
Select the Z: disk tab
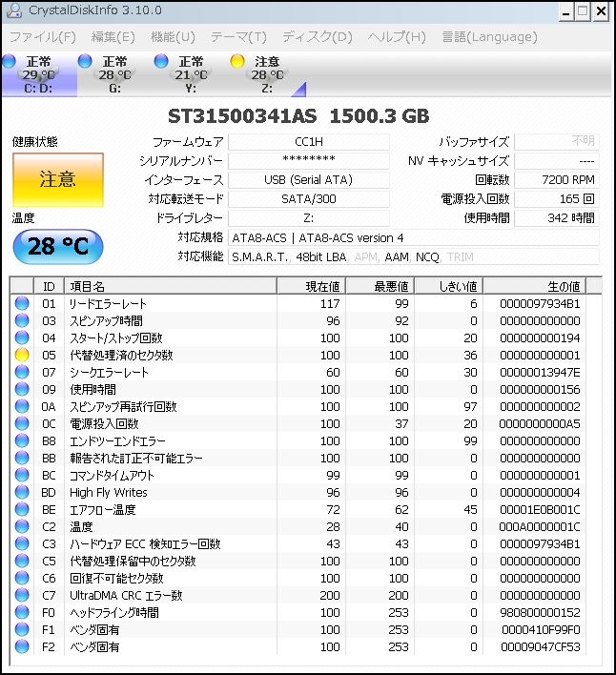(267, 74)
